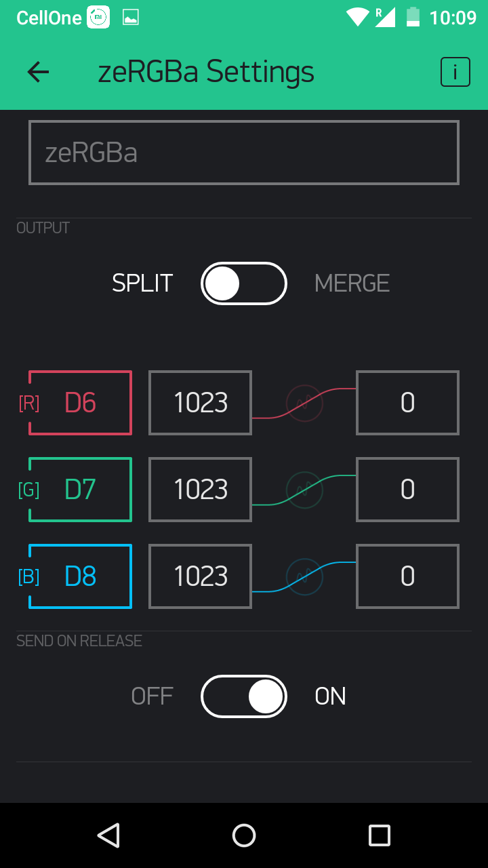Choose the green channel pin D7

point(80,490)
